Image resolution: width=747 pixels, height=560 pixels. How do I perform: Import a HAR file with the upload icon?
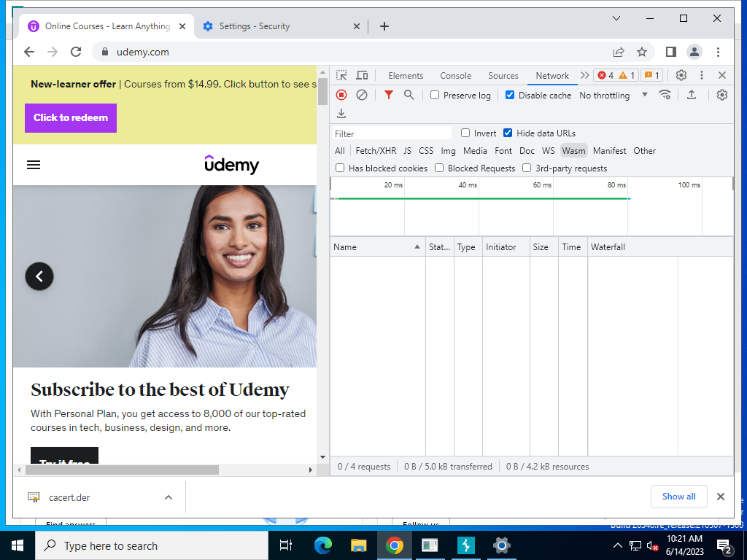coord(692,95)
